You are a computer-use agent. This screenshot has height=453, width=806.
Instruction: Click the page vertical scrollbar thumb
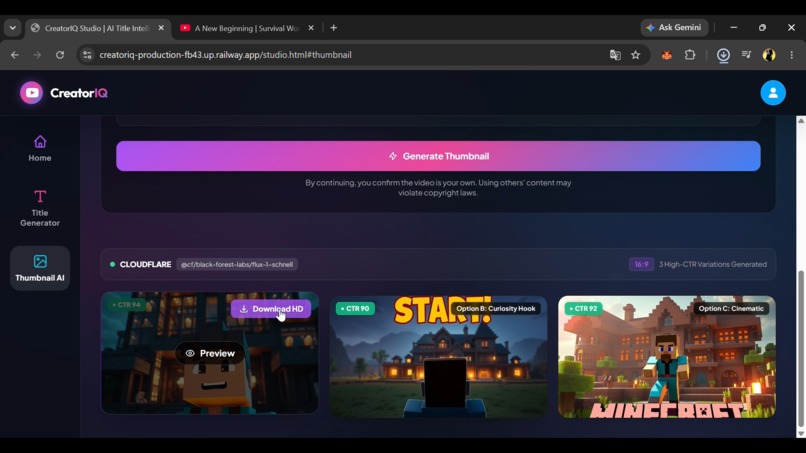click(800, 348)
